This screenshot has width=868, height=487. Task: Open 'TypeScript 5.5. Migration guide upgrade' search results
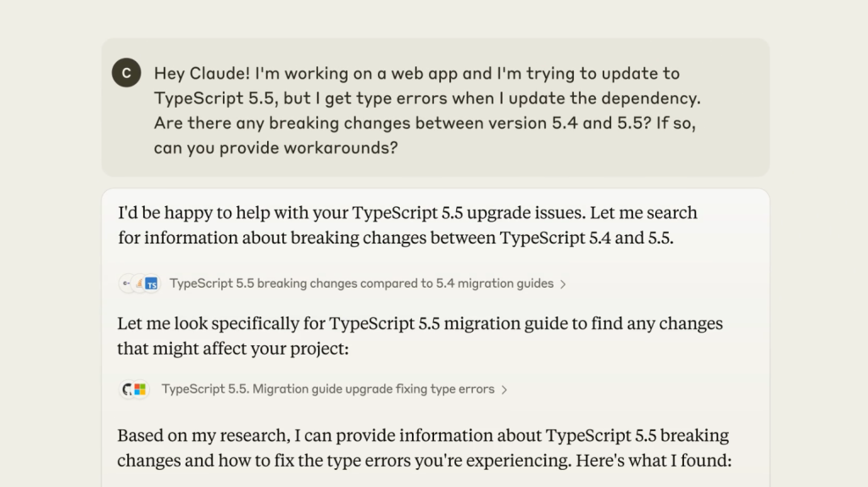328,389
